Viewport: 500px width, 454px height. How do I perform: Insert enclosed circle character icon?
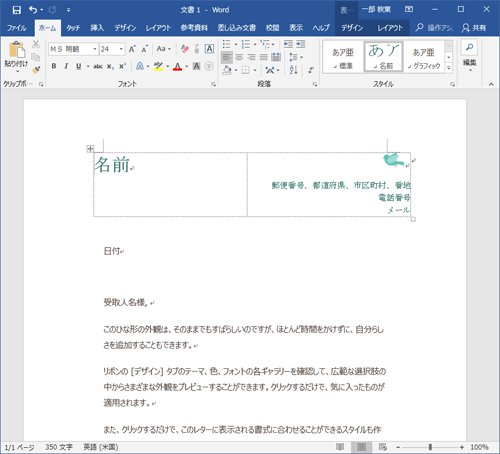click(209, 66)
